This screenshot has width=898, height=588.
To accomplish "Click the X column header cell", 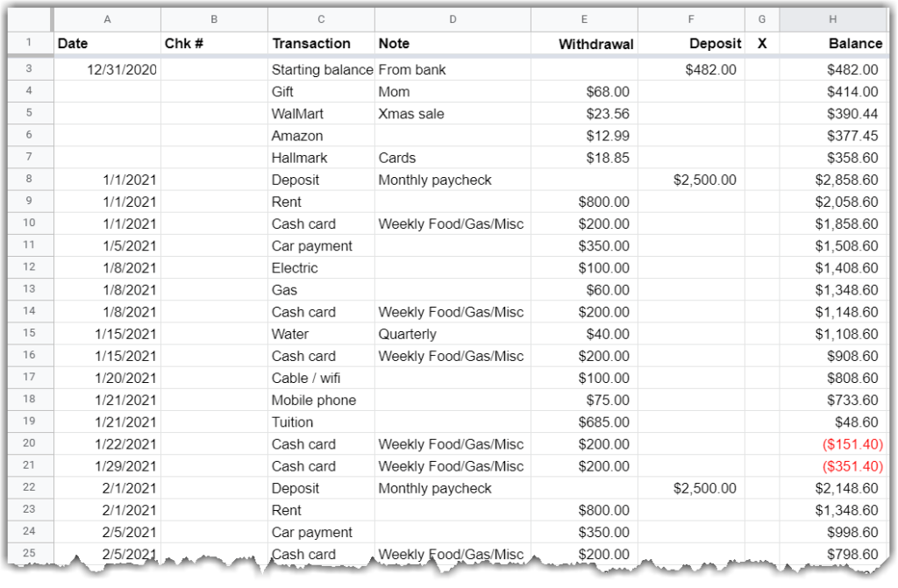I will [761, 43].
